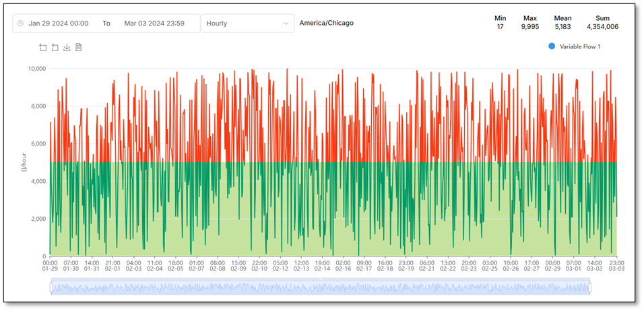Click the 13:00 02-22 x-axis label
Viewport: 644px width, 311px height.
pos(448,265)
